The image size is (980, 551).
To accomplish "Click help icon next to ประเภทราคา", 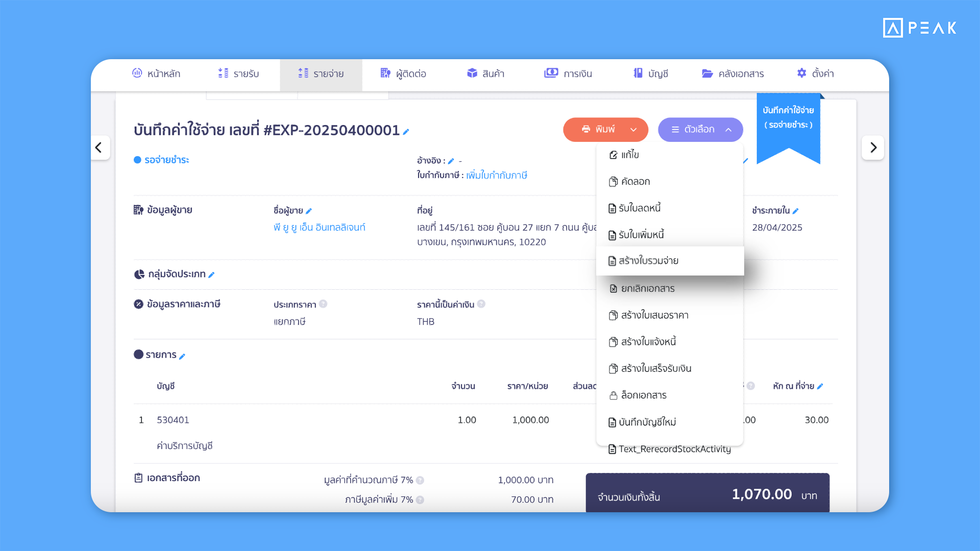I will coord(323,304).
